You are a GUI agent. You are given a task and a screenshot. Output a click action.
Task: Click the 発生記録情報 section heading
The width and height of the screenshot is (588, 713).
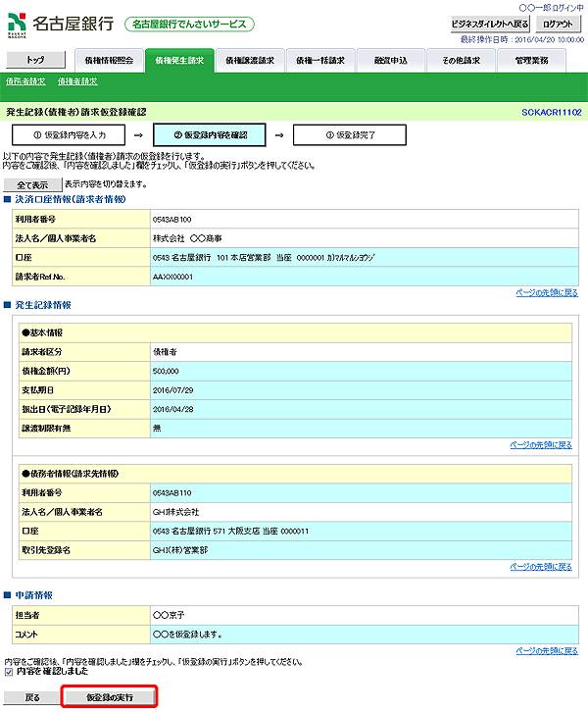click(43, 306)
